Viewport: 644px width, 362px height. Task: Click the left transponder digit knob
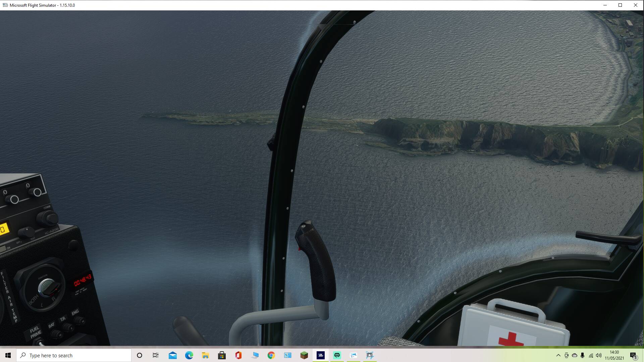click(14, 200)
